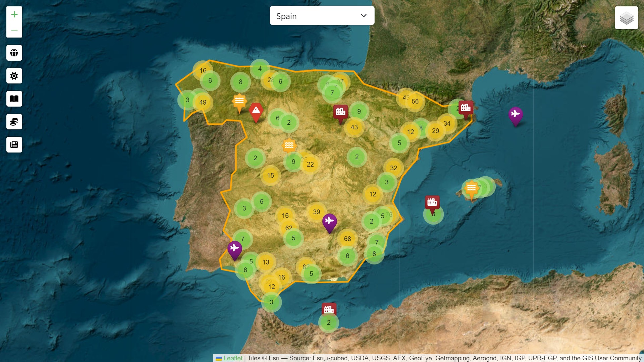Select the cluster labeled 49 in Galicia
The image size is (644, 362).
click(203, 102)
